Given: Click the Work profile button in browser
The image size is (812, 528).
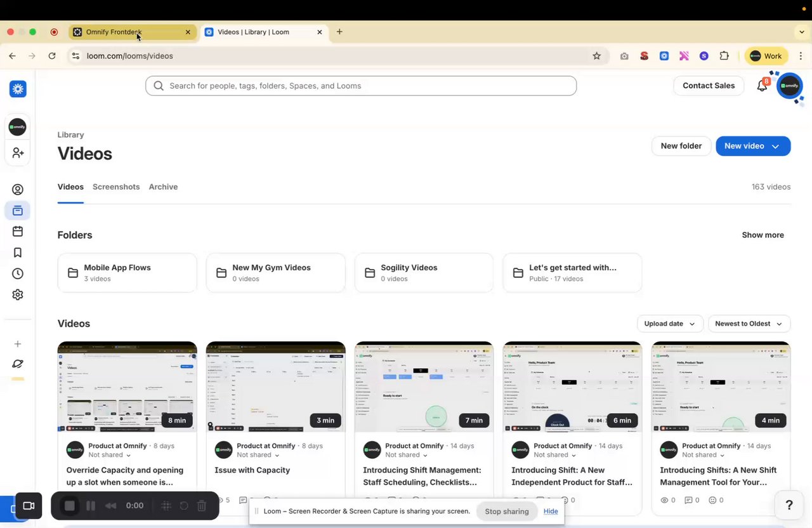Looking at the screenshot, I should pos(766,56).
